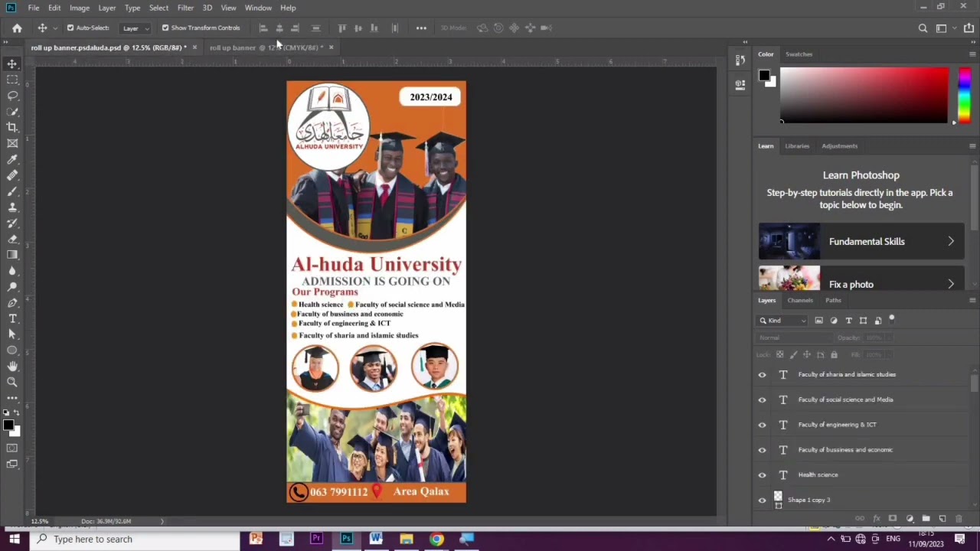
Task: Open the Filter menu
Action: point(185,8)
